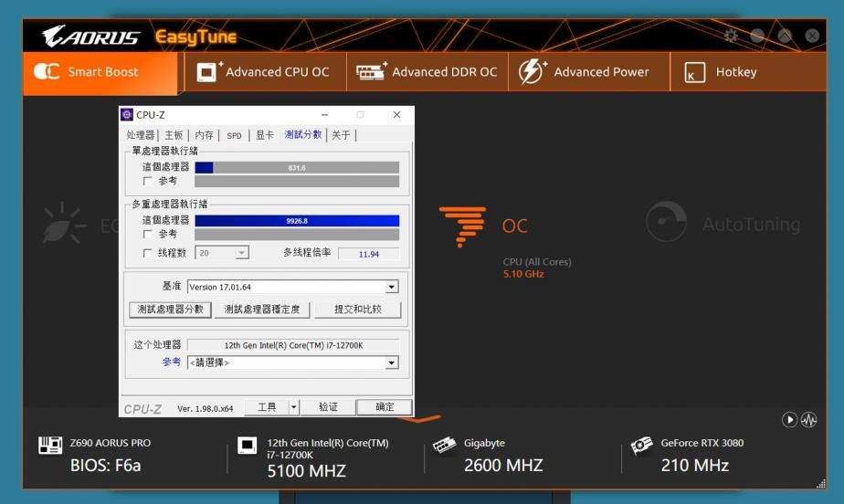Click the CPU-Z window title icon
The image size is (844, 504).
(127, 114)
